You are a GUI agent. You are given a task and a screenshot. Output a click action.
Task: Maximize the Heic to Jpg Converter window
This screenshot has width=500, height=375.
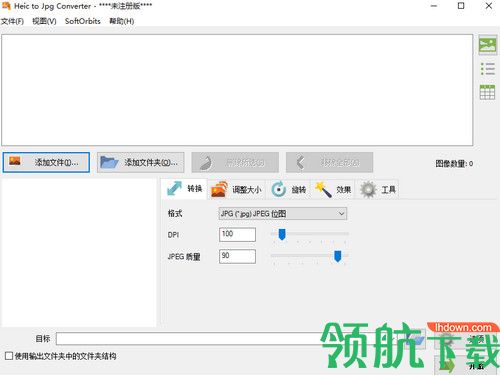(461, 6)
